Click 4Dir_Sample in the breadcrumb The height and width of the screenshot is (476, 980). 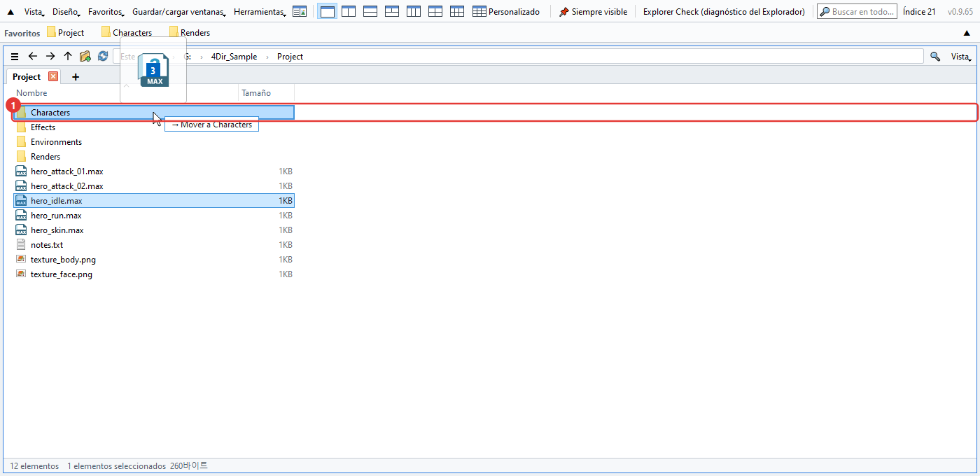tap(234, 57)
